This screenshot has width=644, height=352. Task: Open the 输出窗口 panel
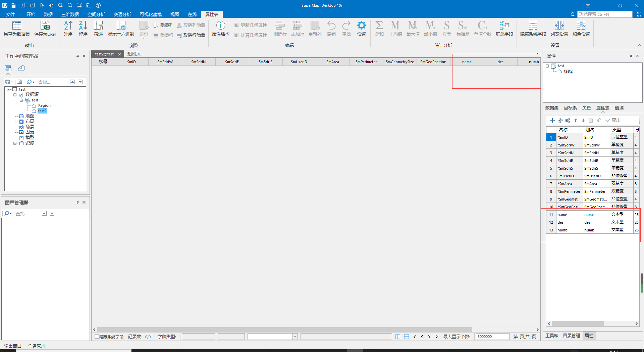12,346
